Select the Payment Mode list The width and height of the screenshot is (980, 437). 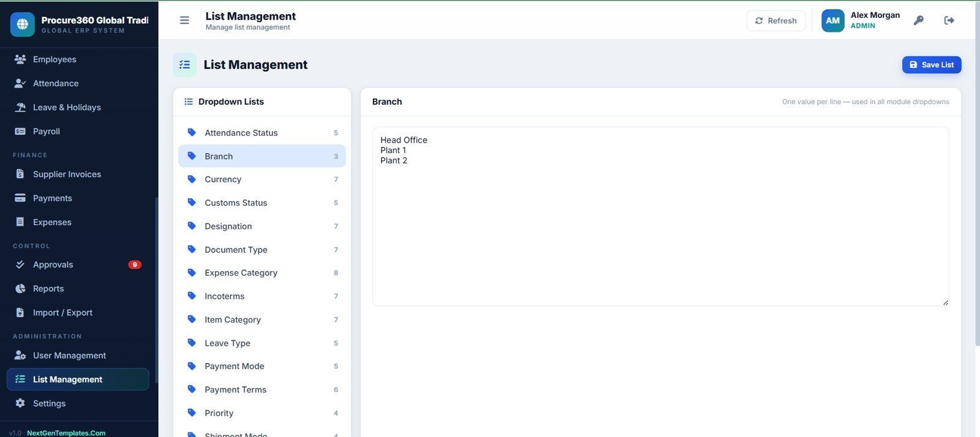click(x=262, y=366)
